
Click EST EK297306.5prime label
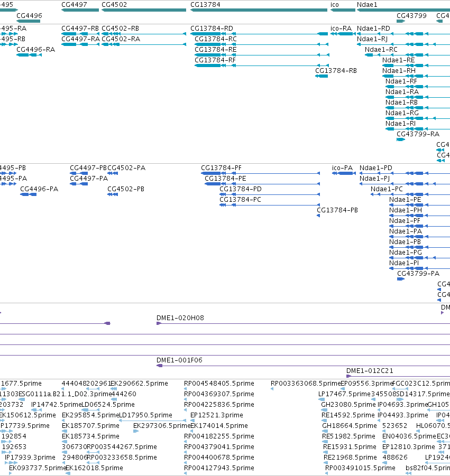pos(162,426)
